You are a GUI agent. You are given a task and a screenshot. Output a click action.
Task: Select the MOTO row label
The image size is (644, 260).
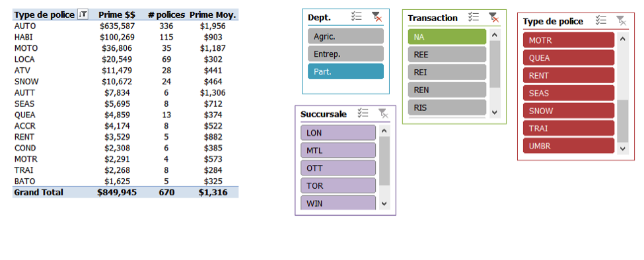click(x=26, y=48)
